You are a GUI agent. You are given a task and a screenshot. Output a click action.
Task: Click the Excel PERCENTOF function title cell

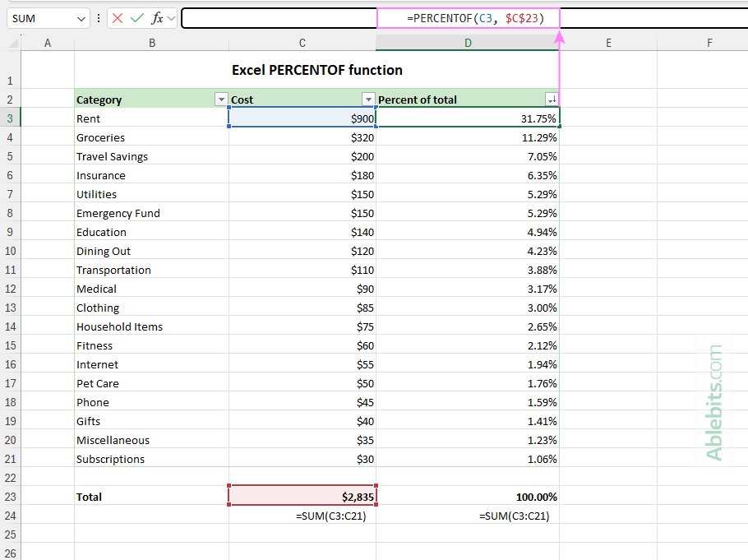(x=316, y=71)
